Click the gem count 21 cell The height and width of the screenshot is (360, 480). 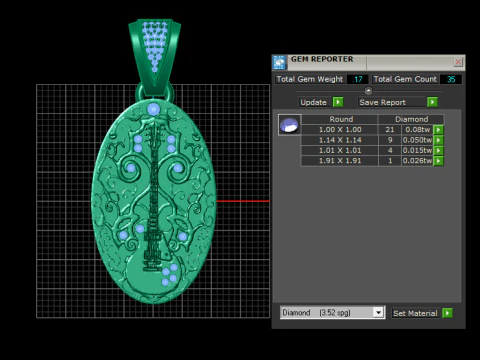click(390, 130)
